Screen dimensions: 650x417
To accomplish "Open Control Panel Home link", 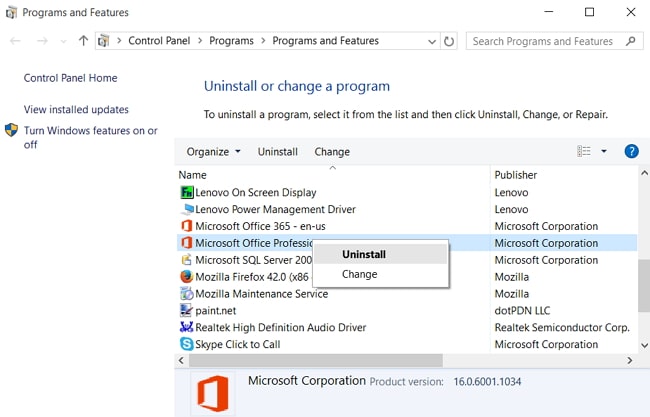I will pyautogui.click(x=70, y=78).
